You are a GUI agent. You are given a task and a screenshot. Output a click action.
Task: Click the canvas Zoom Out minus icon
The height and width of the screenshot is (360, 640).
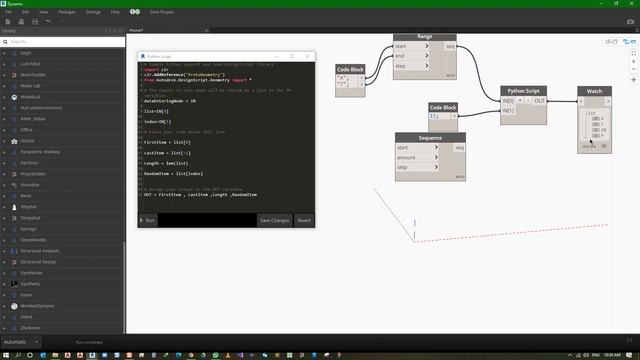(x=633, y=69)
